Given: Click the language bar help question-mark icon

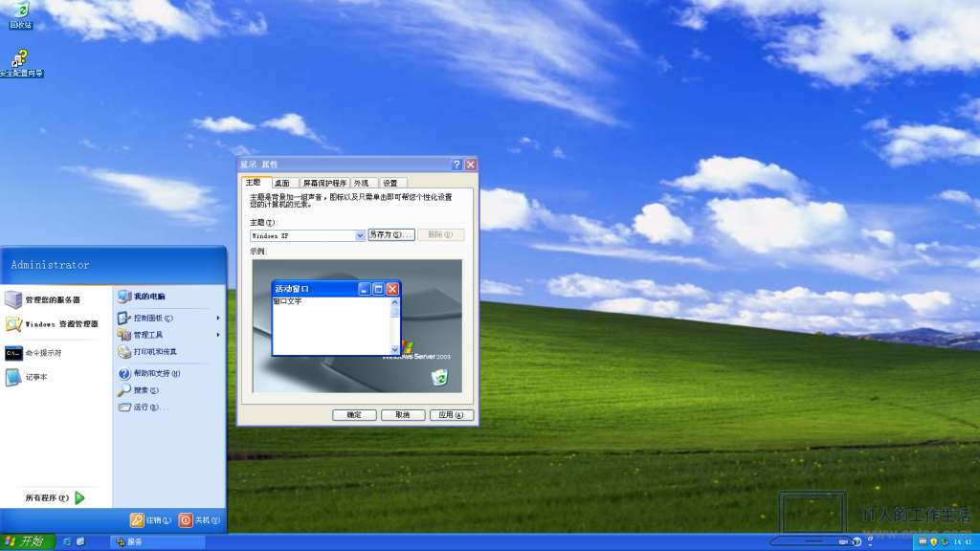Looking at the screenshot, I should tap(857, 541).
